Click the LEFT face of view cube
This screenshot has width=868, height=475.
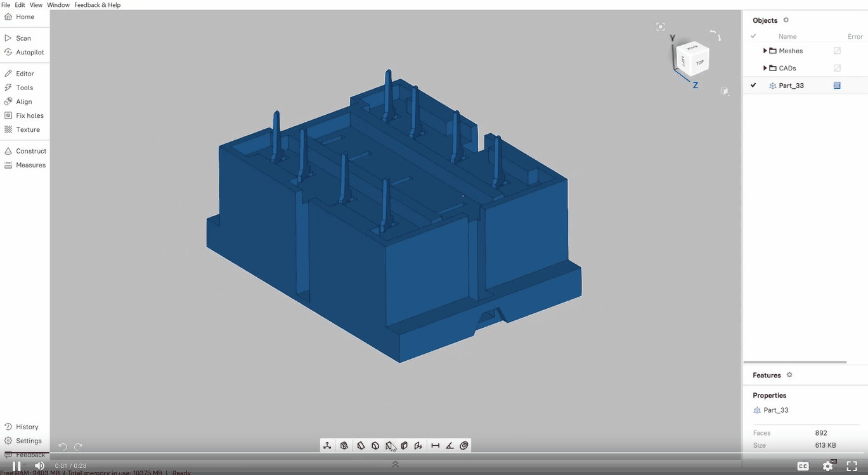683,61
